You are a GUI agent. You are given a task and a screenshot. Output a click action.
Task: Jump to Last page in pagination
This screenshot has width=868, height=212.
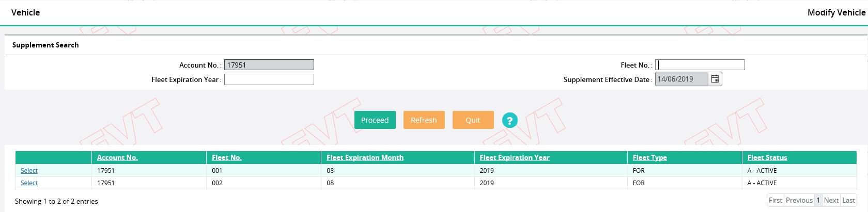[849, 200]
